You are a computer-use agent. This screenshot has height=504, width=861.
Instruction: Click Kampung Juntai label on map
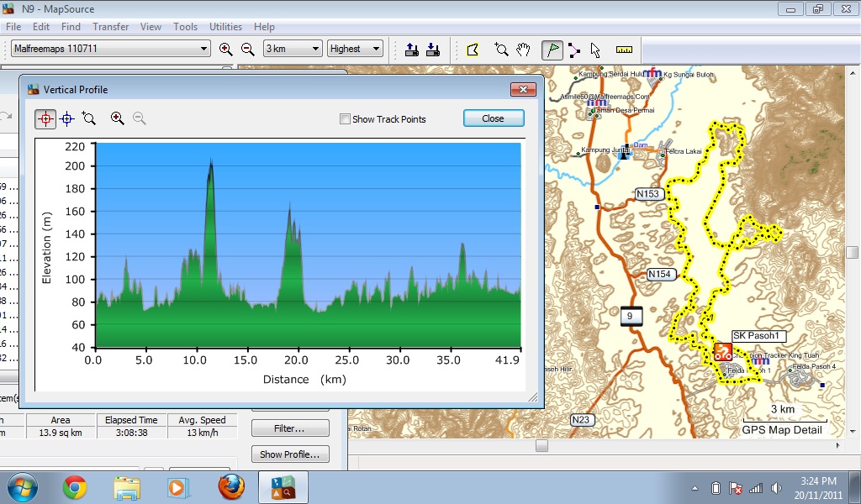(x=604, y=150)
